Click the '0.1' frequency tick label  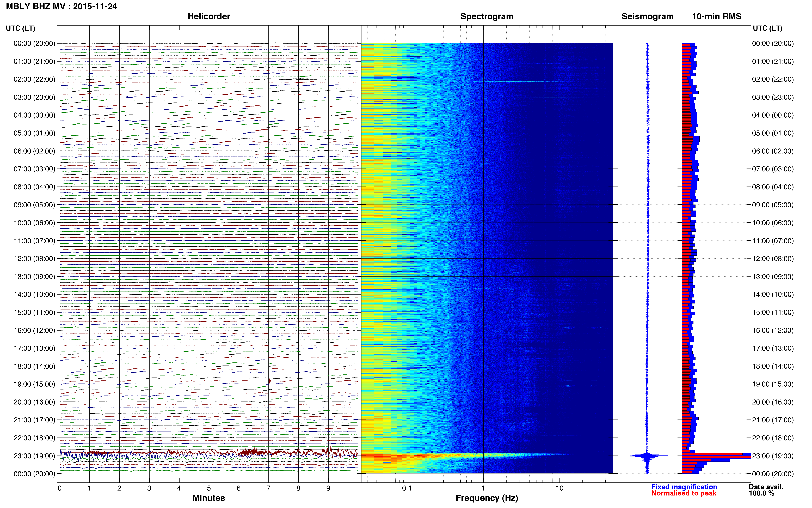click(407, 488)
